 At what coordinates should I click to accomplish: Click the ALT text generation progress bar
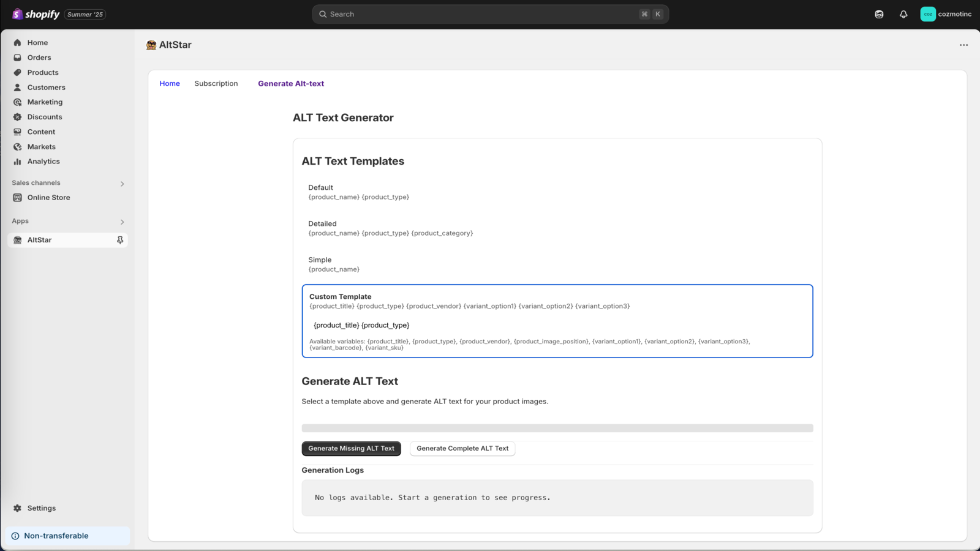[x=557, y=428]
